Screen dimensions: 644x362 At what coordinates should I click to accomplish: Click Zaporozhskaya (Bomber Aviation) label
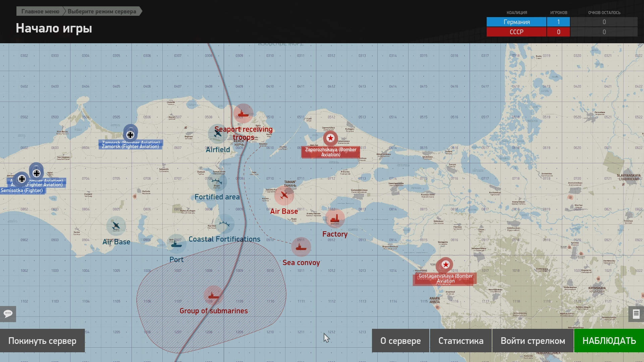tap(331, 152)
